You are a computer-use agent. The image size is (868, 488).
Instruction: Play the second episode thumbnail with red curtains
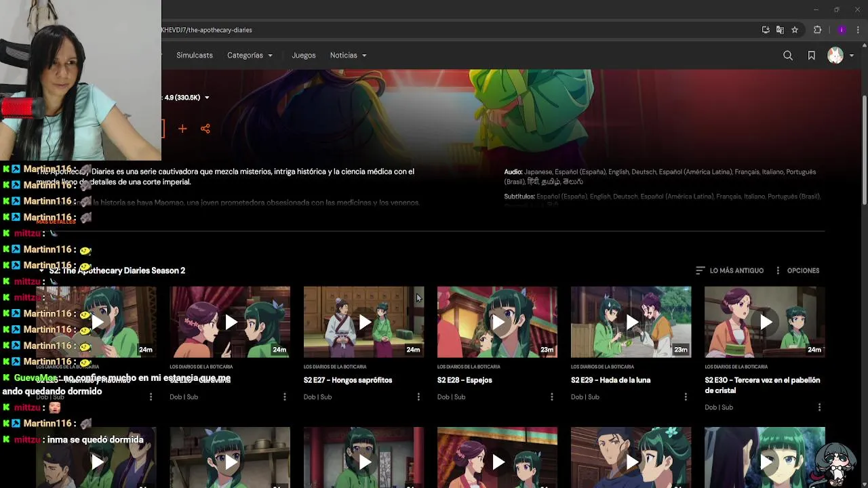pos(231,323)
